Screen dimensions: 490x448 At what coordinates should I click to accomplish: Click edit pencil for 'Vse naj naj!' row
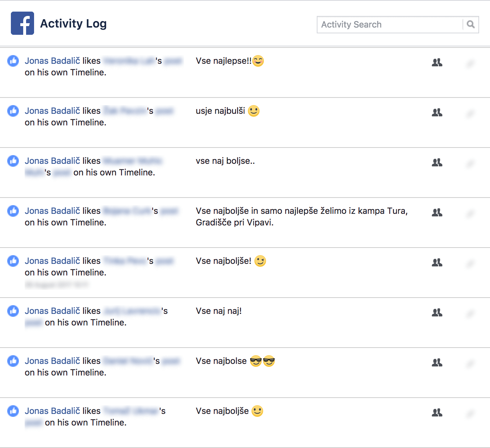point(470,314)
